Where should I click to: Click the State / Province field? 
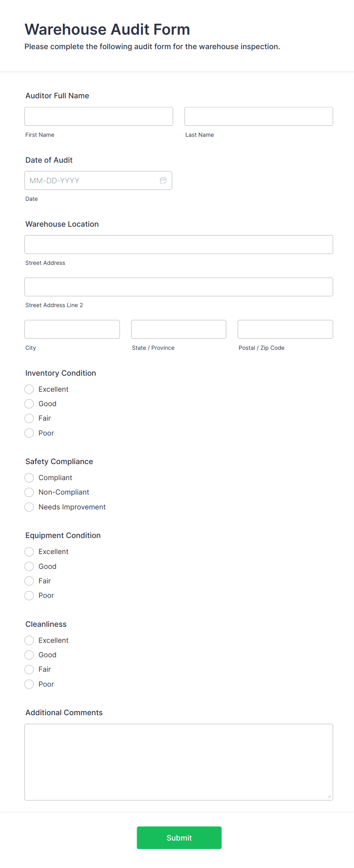[x=179, y=329]
